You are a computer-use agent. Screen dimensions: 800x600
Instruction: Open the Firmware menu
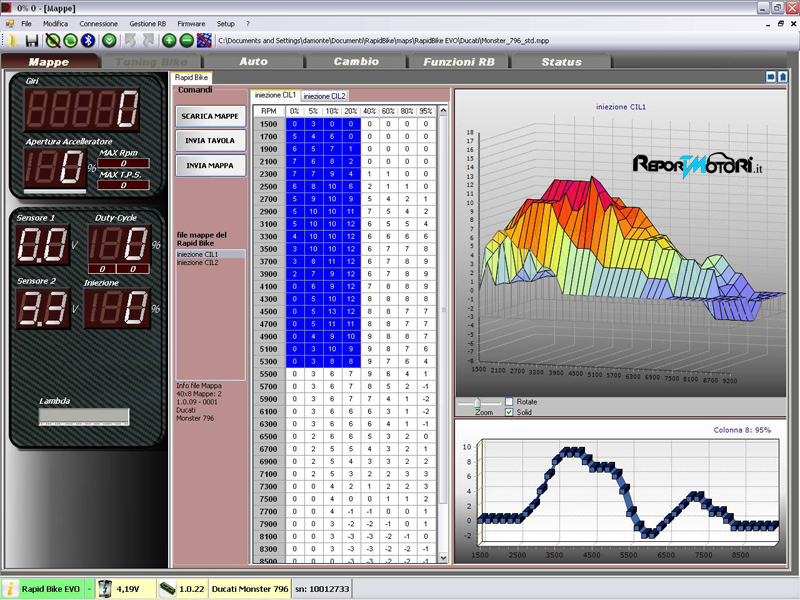pyautogui.click(x=191, y=23)
